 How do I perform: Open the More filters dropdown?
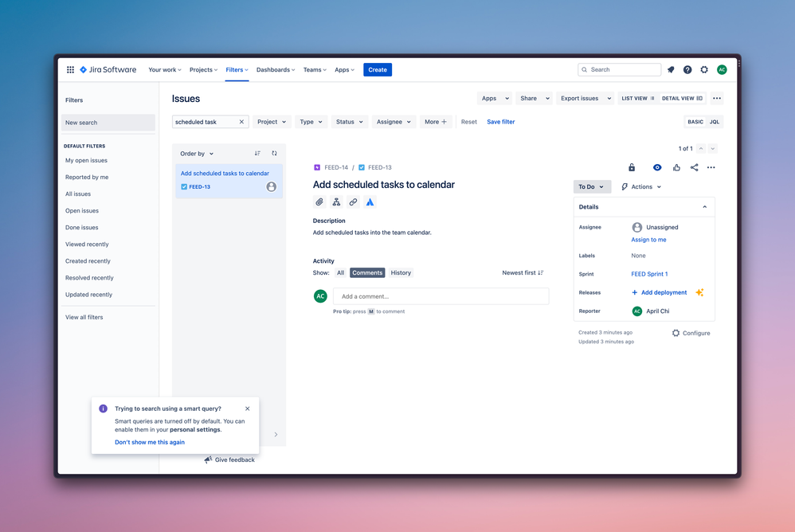pyautogui.click(x=436, y=122)
